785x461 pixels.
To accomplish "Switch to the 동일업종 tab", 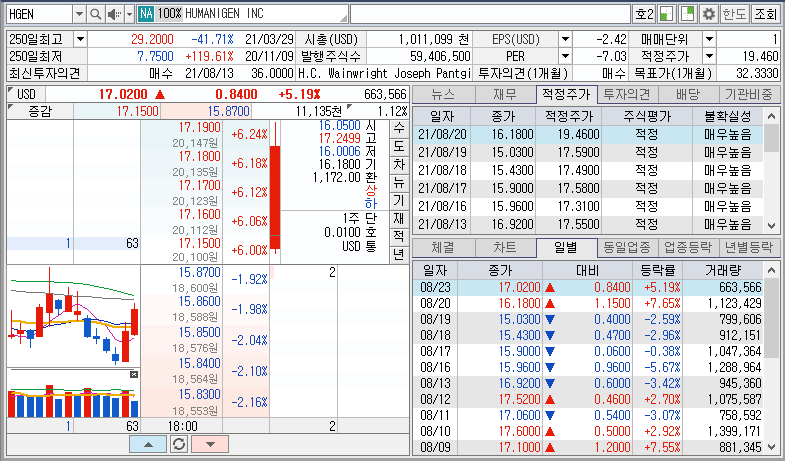I will [x=627, y=247].
